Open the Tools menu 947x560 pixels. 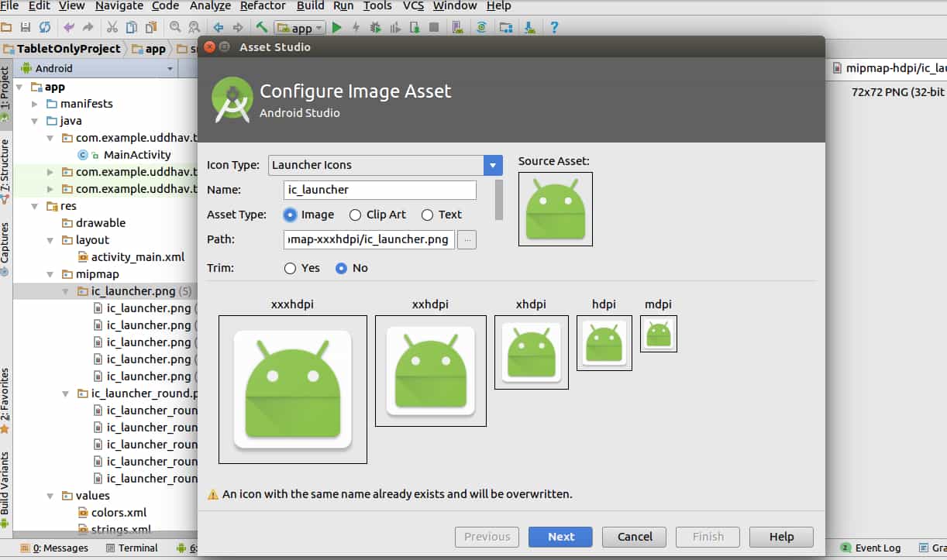pos(377,5)
